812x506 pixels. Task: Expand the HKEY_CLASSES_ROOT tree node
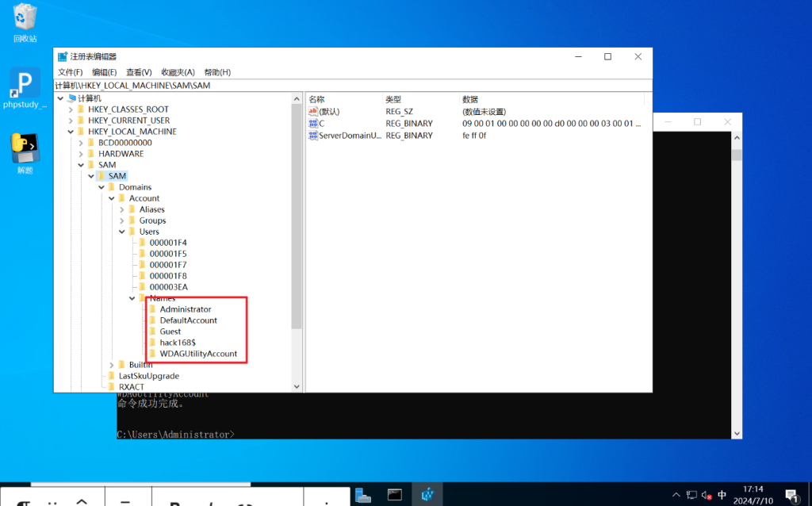coord(71,109)
